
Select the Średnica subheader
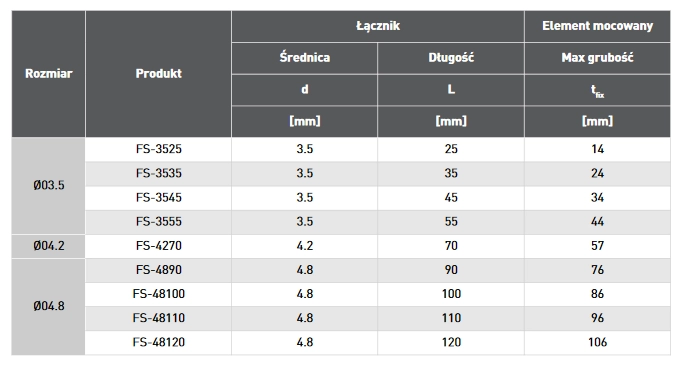tap(304, 58)
